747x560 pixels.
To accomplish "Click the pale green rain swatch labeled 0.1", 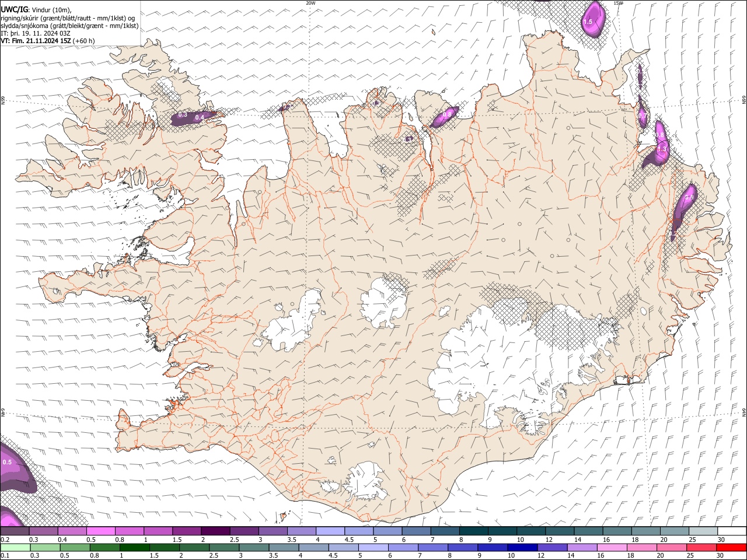I will pyautogui.click(x=15, y=547).
